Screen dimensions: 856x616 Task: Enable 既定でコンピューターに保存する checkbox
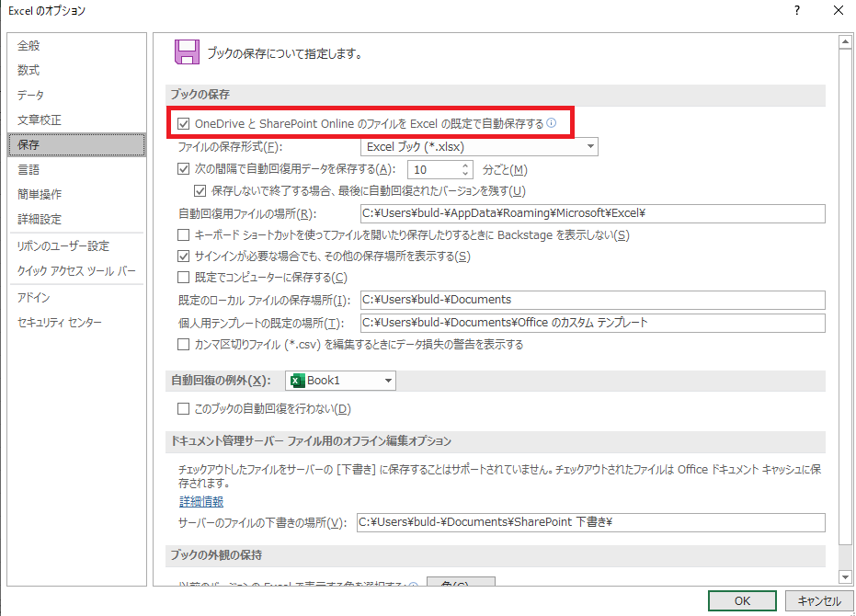[x=184, y=278]
